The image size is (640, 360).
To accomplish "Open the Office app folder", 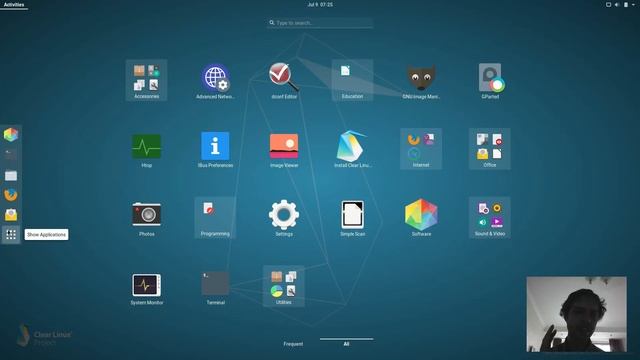I will point(490,149).
